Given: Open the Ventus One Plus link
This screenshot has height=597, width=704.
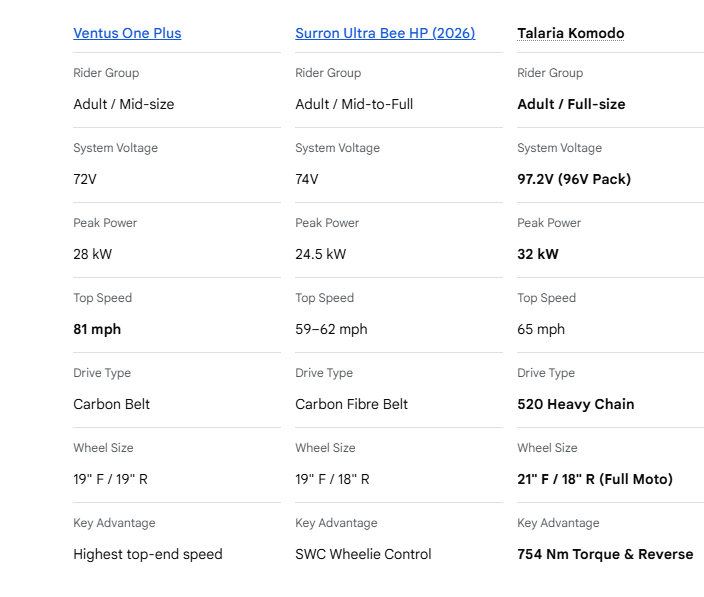Looking at the screenshot, I should tap(127, 33).
